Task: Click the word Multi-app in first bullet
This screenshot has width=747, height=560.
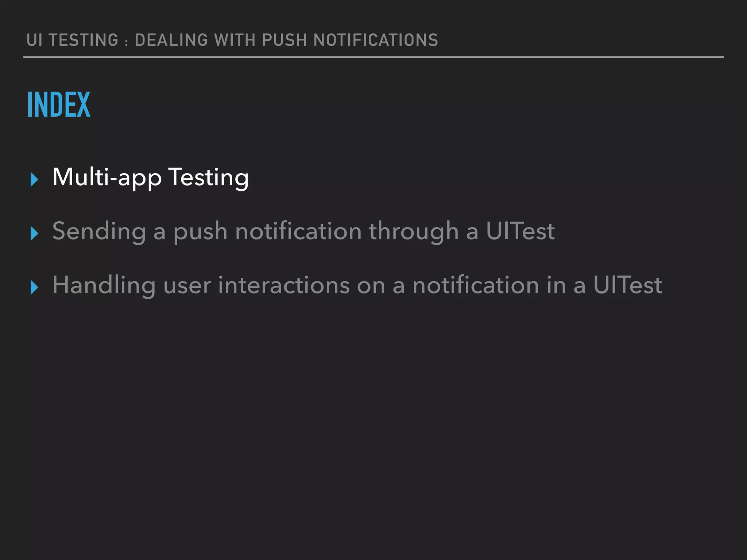Action: (x=107, y=178)
